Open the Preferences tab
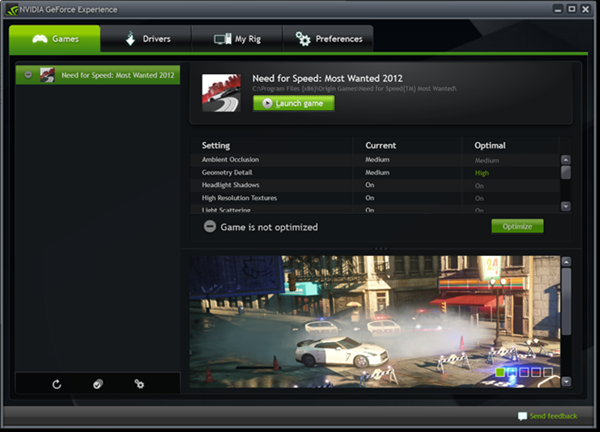The height and width of the screenshot is (432, 600). 329,39
